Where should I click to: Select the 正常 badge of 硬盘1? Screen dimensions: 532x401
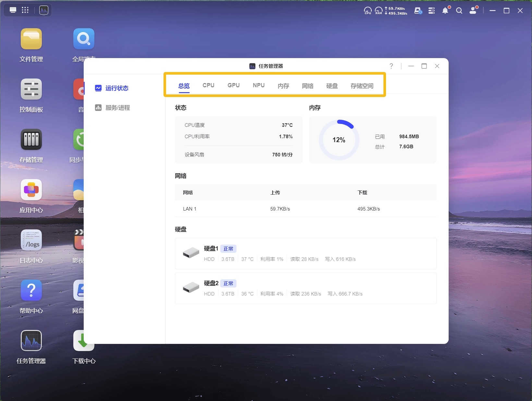pyautogui.click(x=228, y=249)
